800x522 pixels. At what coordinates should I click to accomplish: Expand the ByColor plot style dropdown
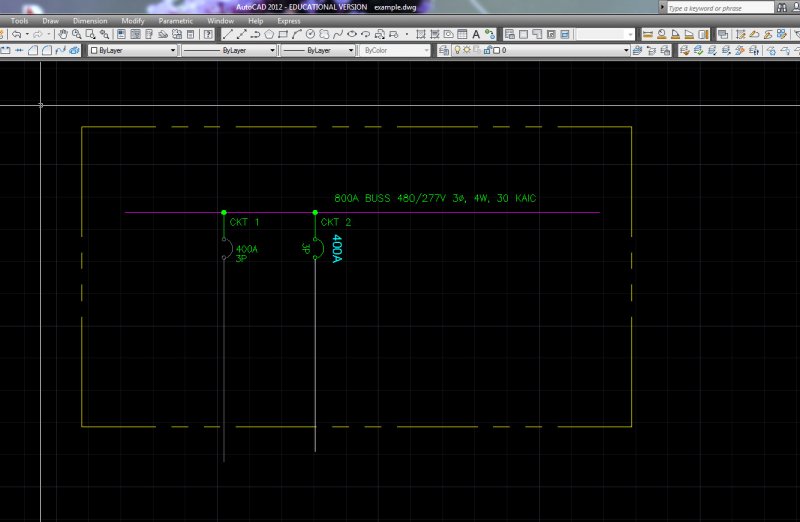pyautogui.click(x=395, y=49)
